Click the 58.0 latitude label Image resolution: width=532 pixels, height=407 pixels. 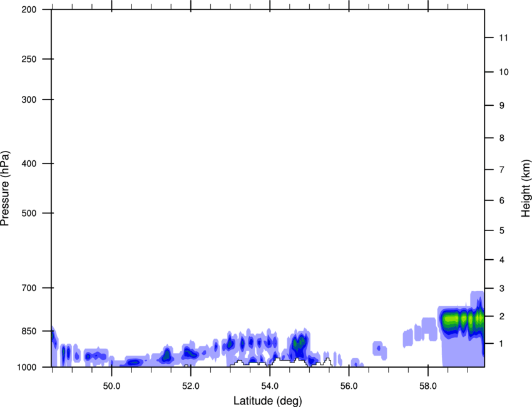[x=428, y=386]
